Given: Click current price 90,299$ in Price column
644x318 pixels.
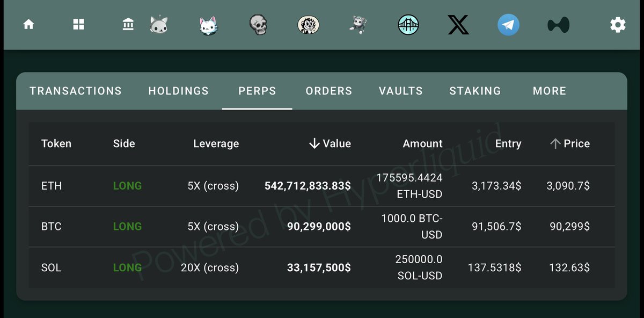Looking at the screenshot, I should [569, 227].
